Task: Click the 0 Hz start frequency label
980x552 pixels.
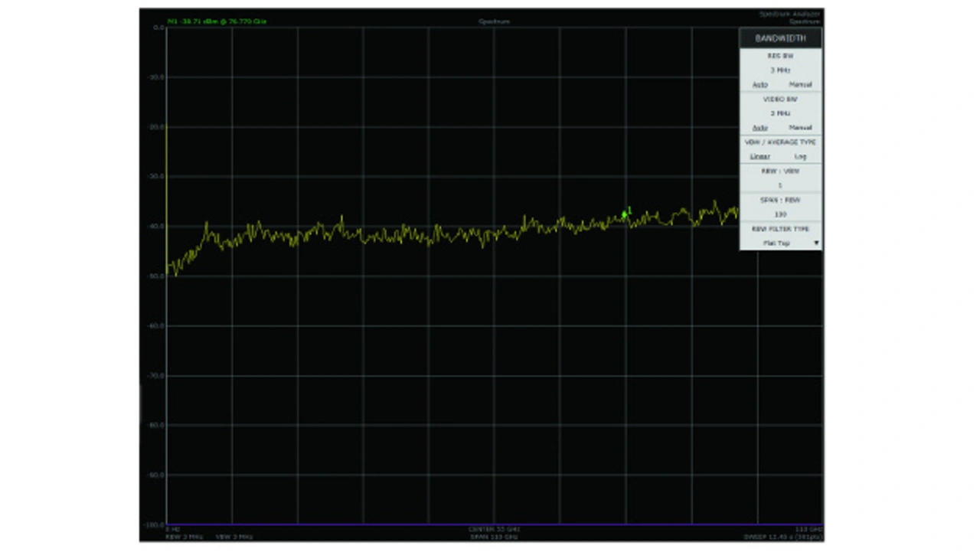Action: click(x=172, y=529)
